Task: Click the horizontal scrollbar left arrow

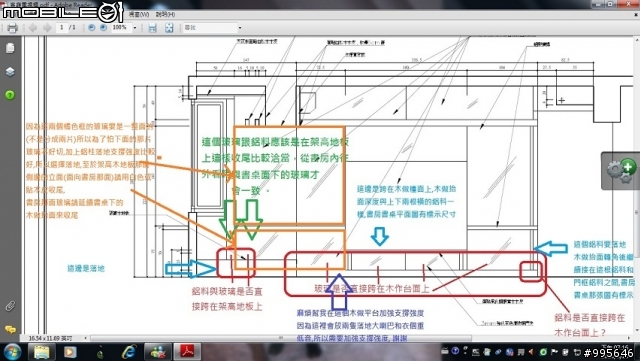Action: pyautogui.click(x=86, y=338)
